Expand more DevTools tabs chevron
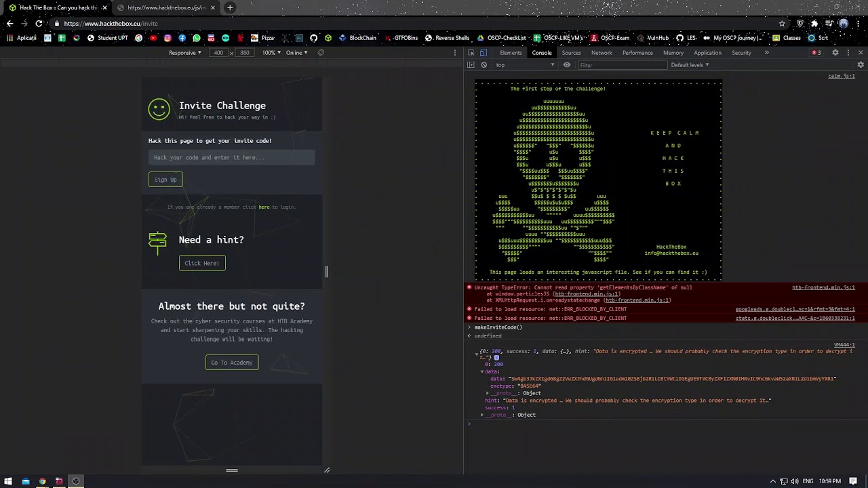Image resolution: width=868 pixels, height=488 pixels. (x=767, y=53)
